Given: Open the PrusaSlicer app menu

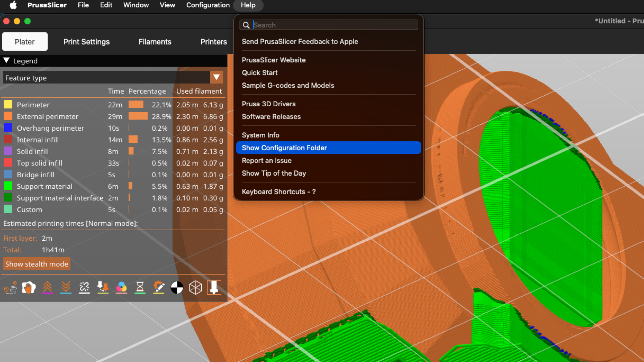Looking at the screenshot, I should pos(47,5).
